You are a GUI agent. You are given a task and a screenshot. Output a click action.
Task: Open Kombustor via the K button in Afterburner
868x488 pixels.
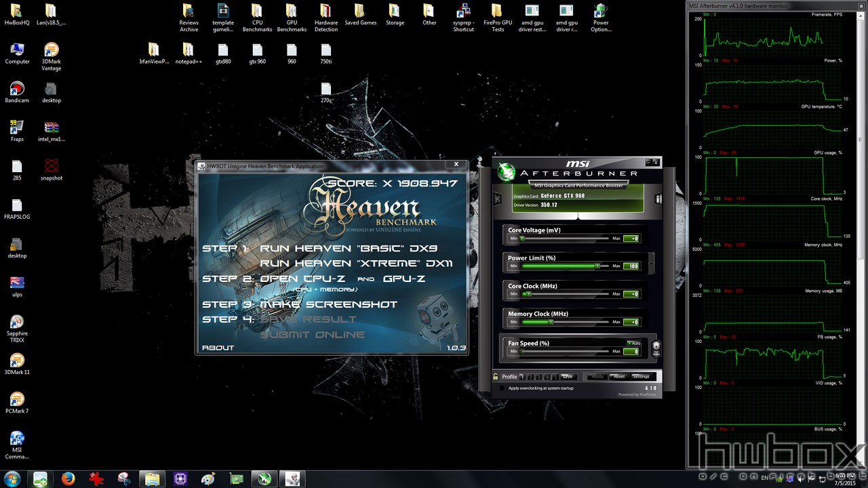(497, 199)
